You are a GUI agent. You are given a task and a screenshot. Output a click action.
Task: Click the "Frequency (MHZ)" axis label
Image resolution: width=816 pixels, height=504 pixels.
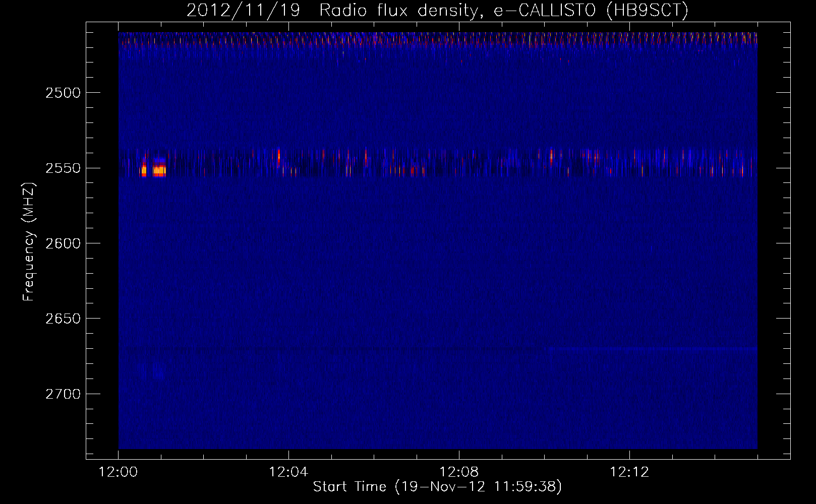tap(29, 242)
